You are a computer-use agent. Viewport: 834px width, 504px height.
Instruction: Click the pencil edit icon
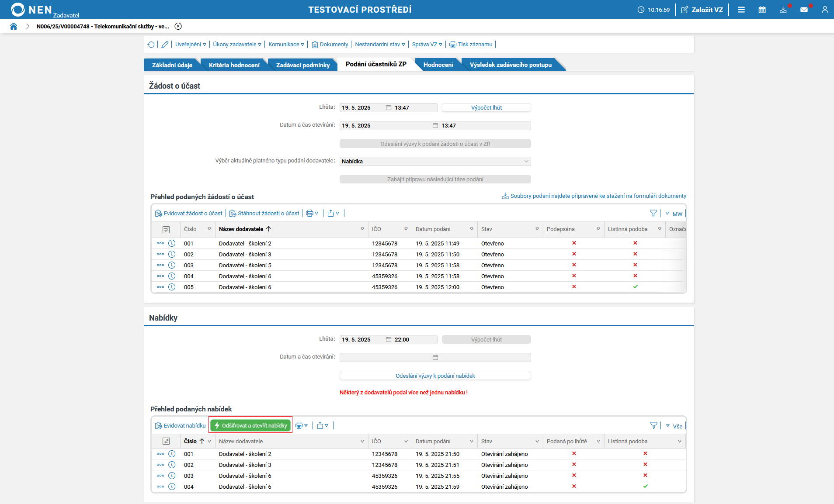tap(165, 45)
